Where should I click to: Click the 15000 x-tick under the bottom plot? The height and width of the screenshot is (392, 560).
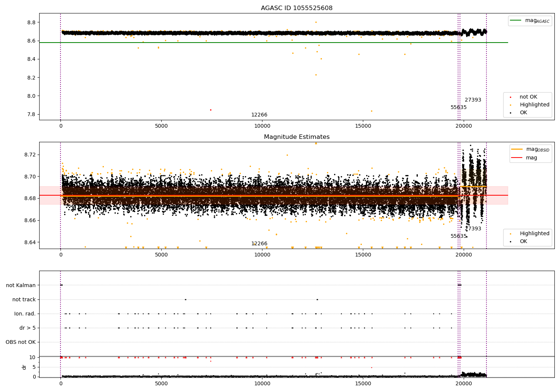click(x=363, y=384)
